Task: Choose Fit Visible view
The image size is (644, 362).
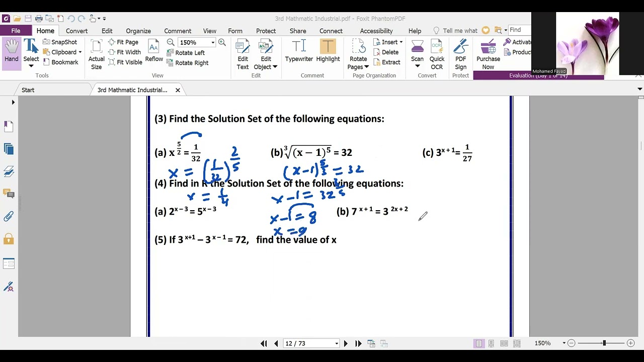Action: tap(125, 62)
